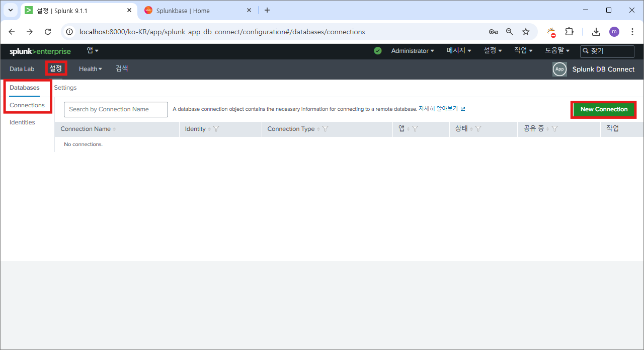This screenshot has height=350, width=644.
Task: Open the Chrome extensions puzzle icon
Action: (569, 32)
